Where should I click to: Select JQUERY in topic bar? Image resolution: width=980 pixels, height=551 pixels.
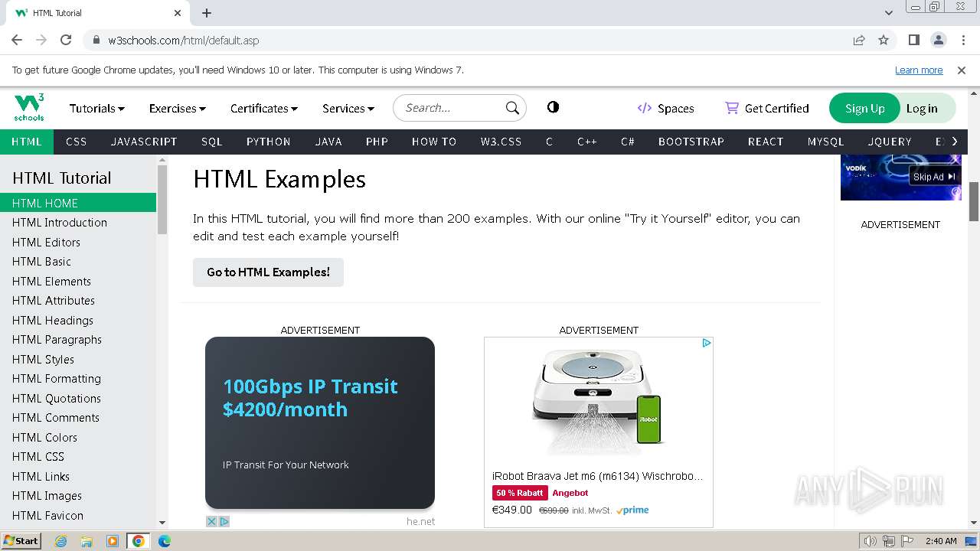tap(890, 142)
